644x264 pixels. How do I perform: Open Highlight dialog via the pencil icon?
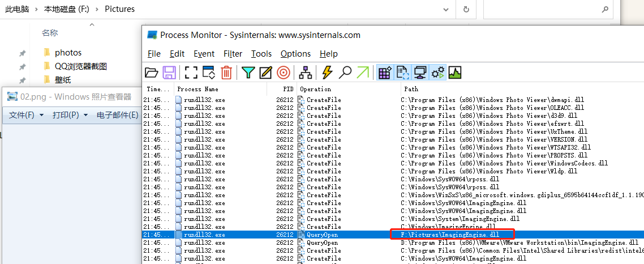pyautogui.click(x=266, y=73)
